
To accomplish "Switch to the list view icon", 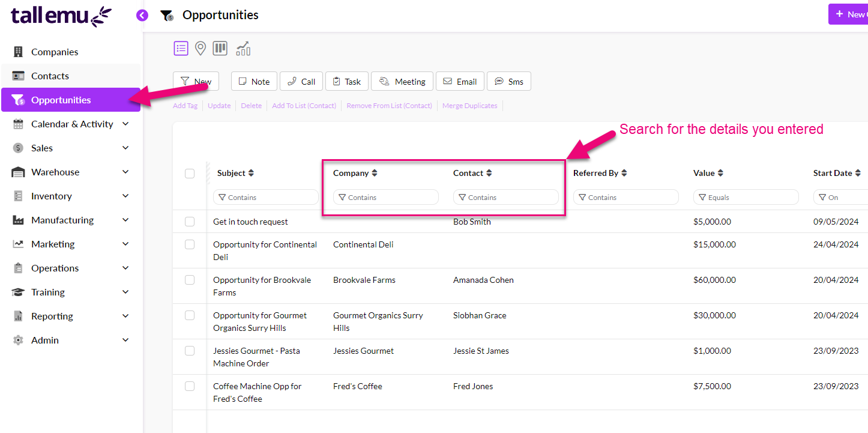I will pos(181,49).
